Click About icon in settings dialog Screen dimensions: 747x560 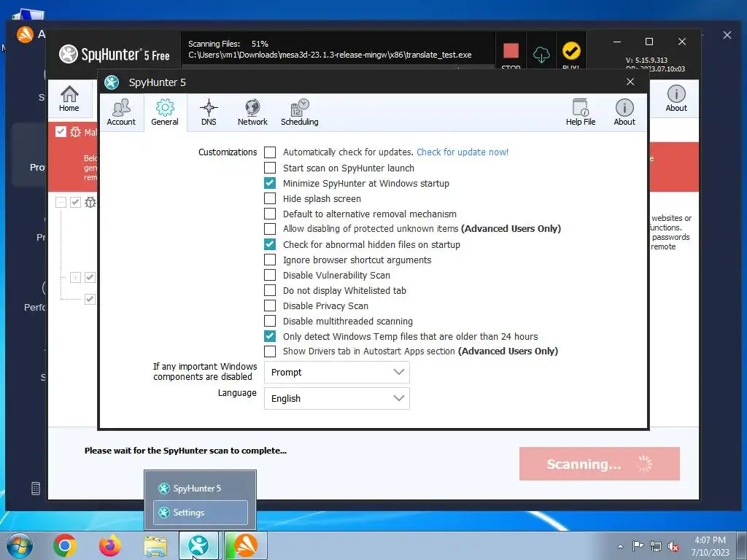pyautogui.click(x=624, y=112)
